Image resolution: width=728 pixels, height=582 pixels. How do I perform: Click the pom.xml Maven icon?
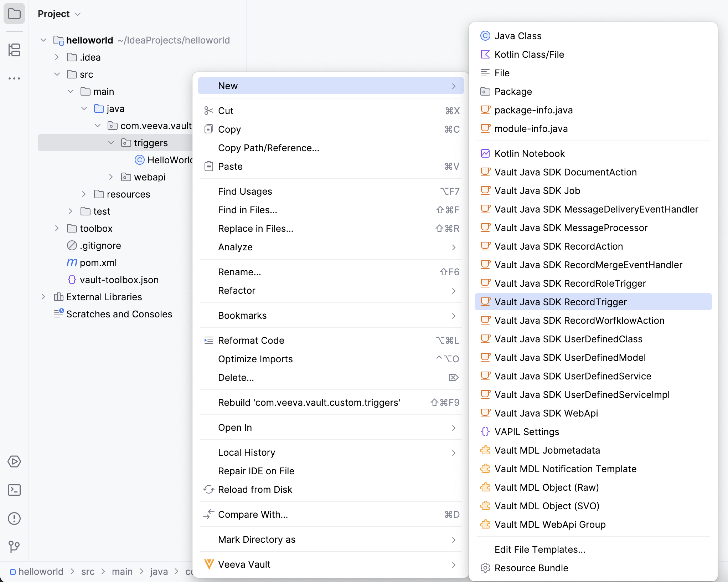coord(72,263)
